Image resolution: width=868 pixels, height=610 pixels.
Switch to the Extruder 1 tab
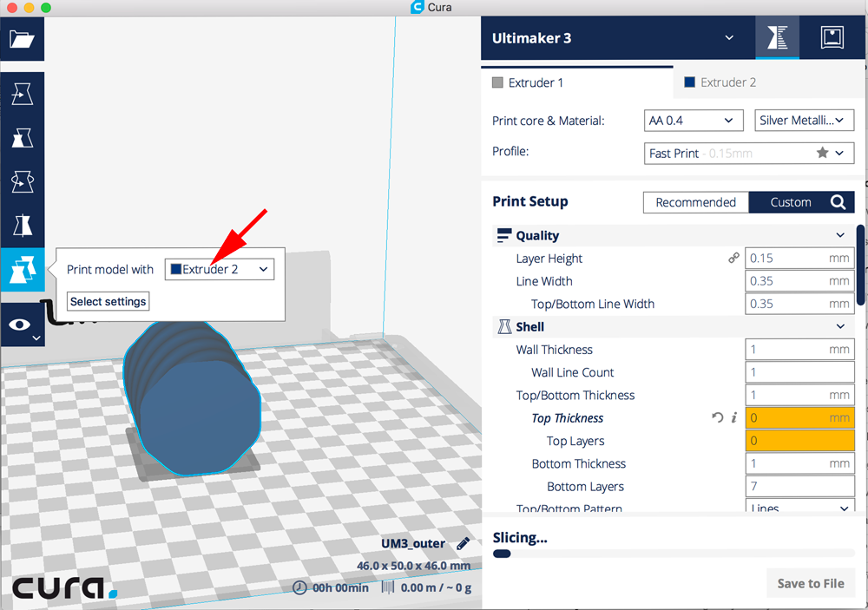point(577,82)
